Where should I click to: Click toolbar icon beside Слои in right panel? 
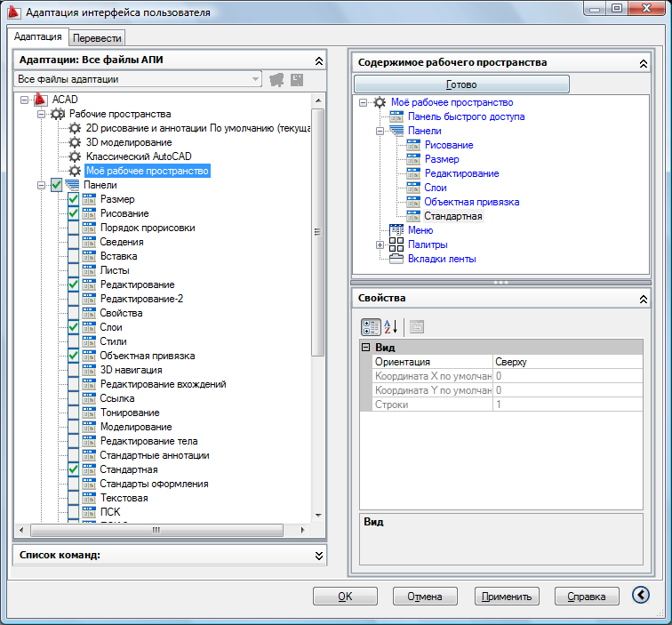(x=413, y=188)
